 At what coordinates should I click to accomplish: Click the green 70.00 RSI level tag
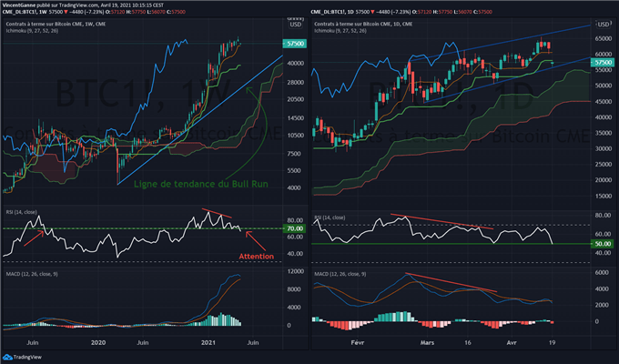(x=295, y=228)
